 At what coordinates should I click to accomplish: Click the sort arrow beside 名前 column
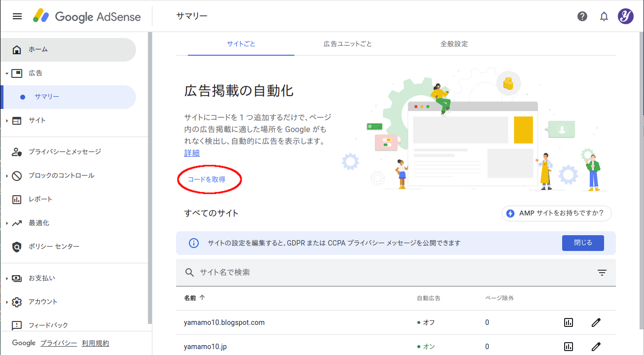(x=202, y=298)
